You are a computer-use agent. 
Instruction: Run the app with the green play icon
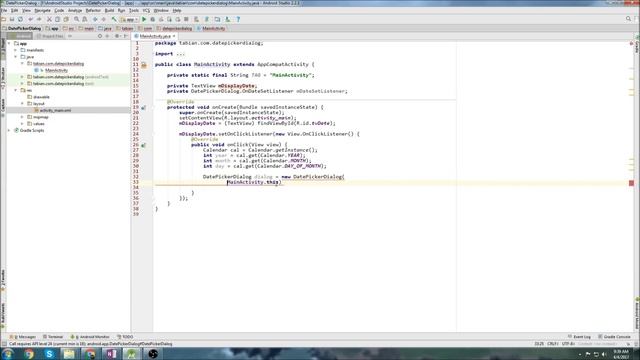144,19
